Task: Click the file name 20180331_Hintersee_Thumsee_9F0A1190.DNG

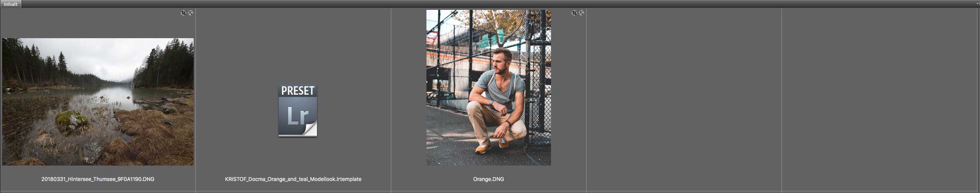Action: pos(98,179)
